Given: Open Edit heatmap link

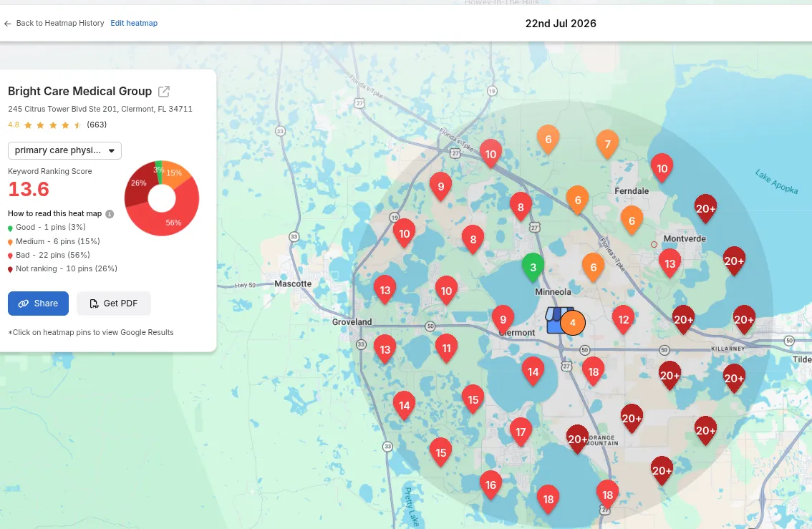Looking at the screenshot, I should [134, 24].
